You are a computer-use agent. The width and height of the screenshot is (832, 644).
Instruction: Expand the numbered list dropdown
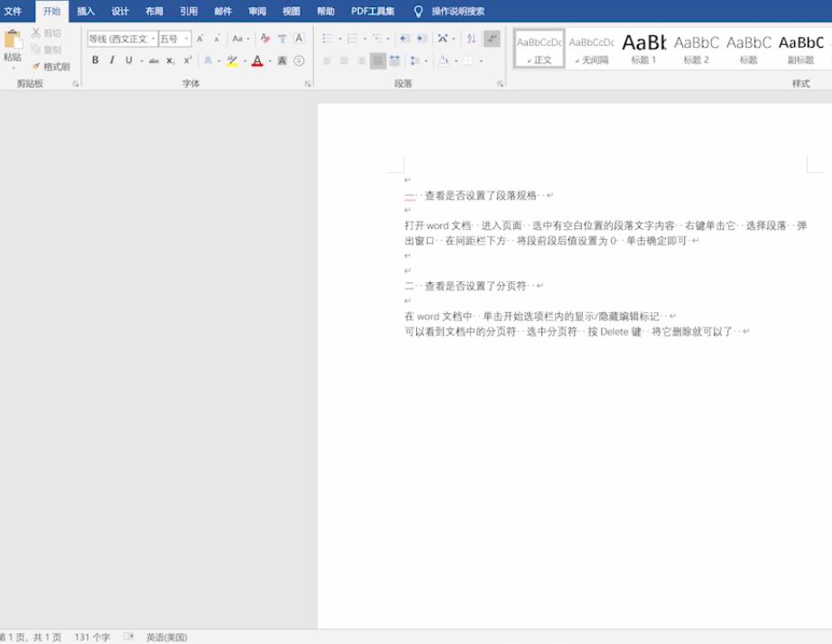365,39
